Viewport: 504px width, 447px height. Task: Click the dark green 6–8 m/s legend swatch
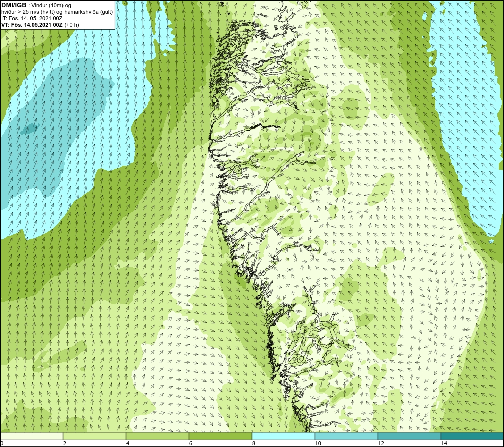pos(221,436)
